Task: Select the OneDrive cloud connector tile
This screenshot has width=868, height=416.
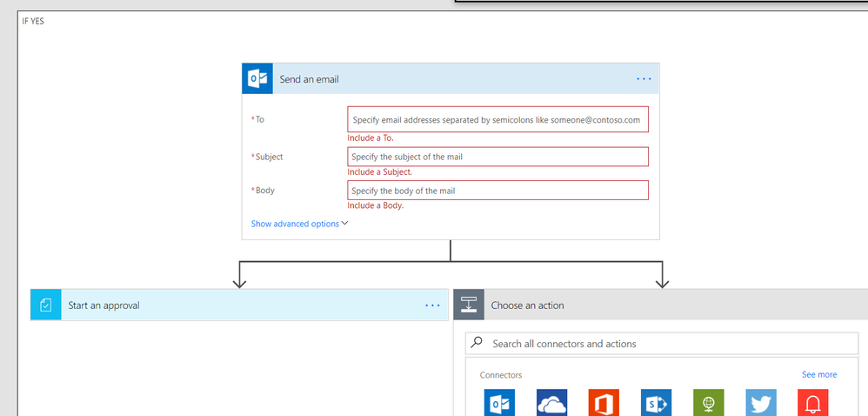Action: tap(551, 403)
